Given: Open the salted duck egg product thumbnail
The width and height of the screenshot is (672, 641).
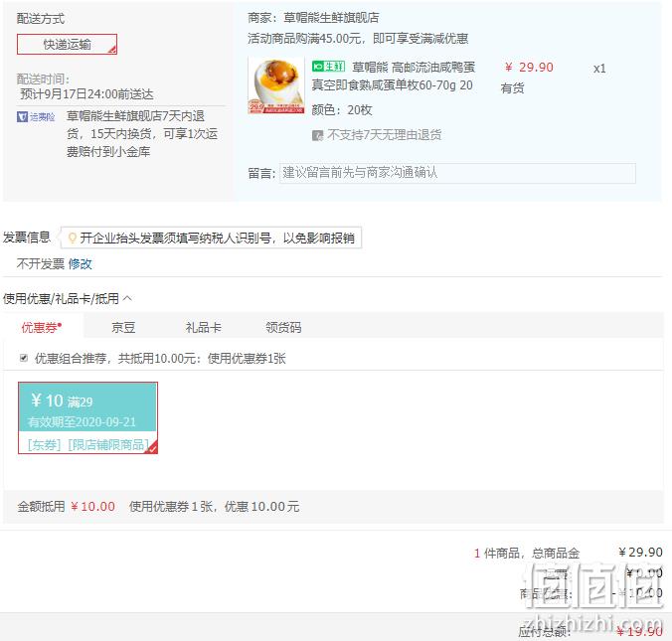Looking at the screenshot, I should (276, 85).
